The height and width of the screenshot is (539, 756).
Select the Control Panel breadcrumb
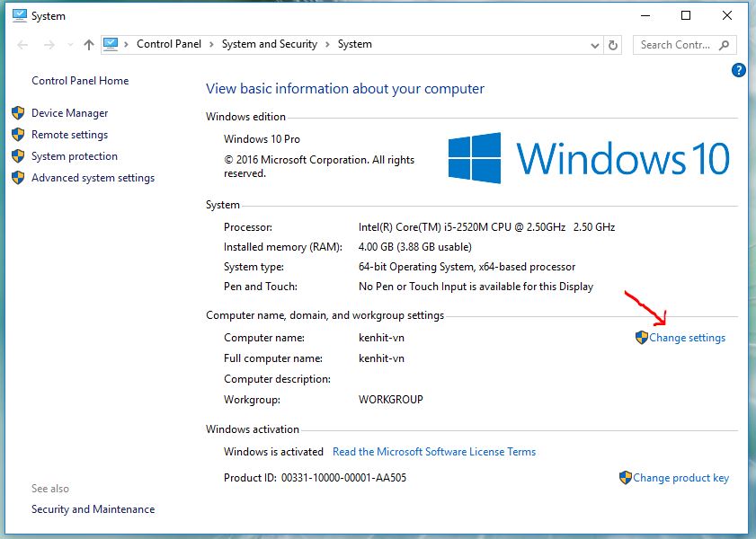(x=168, y=44)
